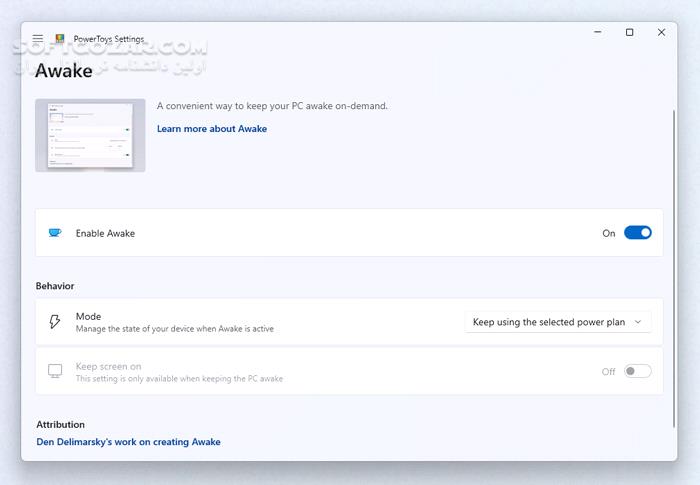Click 'This setting is only available' note
This screenshot has width=700, height=485.
pos(179,379)
